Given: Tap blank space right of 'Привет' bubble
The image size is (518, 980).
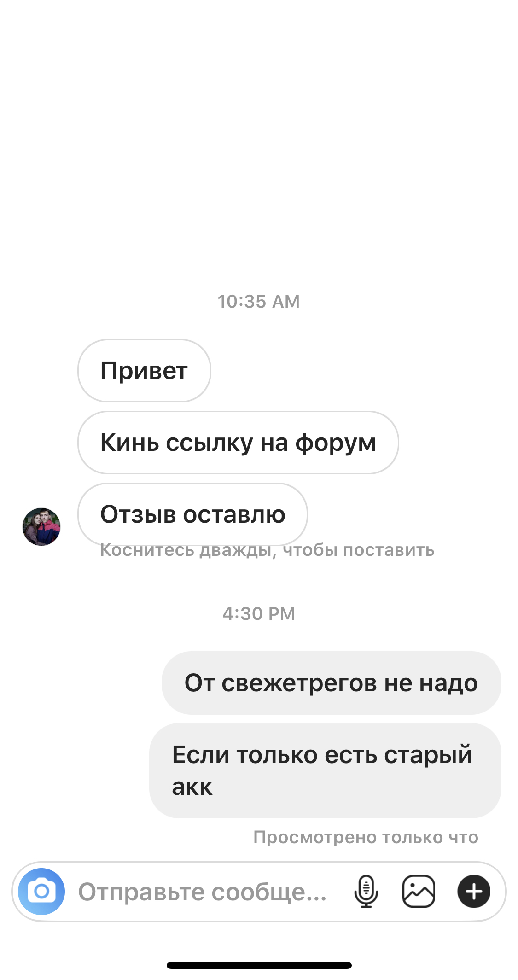Looking at the screenshot, I should (x=364, y=371).
